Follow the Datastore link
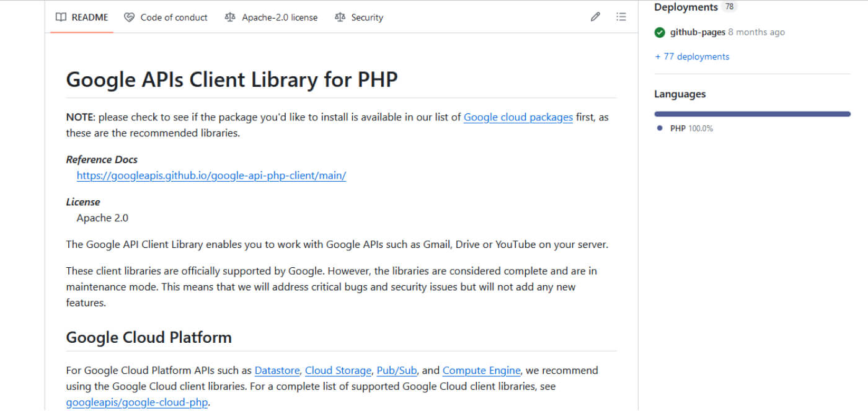The height and width of the screenshot is (411, 868). 277,371
